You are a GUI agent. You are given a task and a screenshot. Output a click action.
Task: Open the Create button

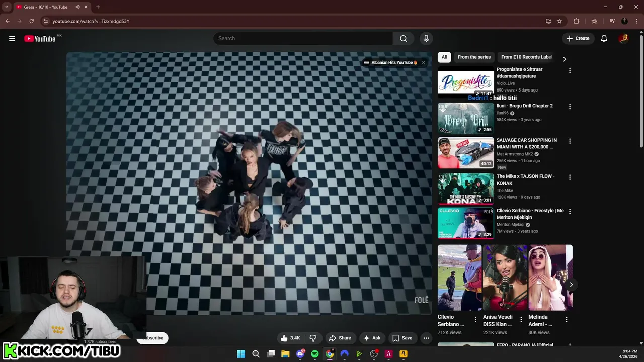pyautogui.click(x=578, y=39)
